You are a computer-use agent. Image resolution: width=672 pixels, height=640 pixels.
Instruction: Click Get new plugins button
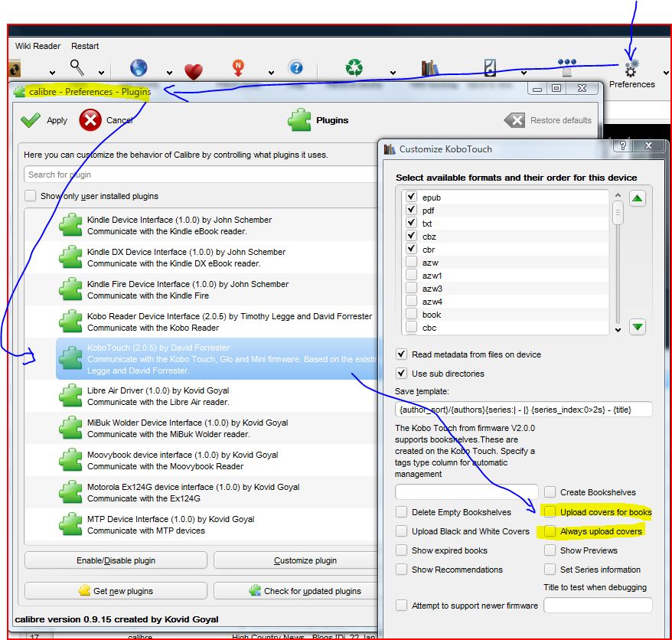pyautogui.click(x=116, y=591)
